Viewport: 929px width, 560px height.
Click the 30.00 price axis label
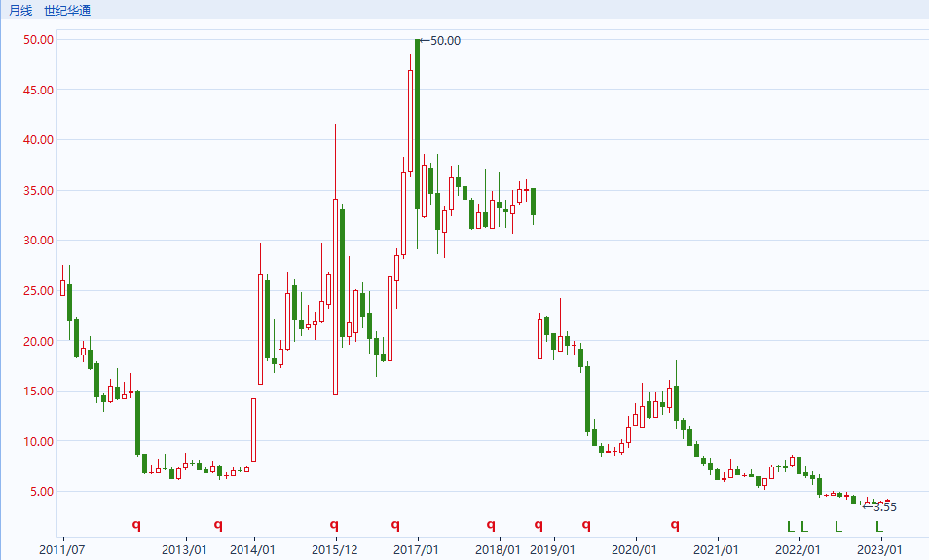coord(39,241)
